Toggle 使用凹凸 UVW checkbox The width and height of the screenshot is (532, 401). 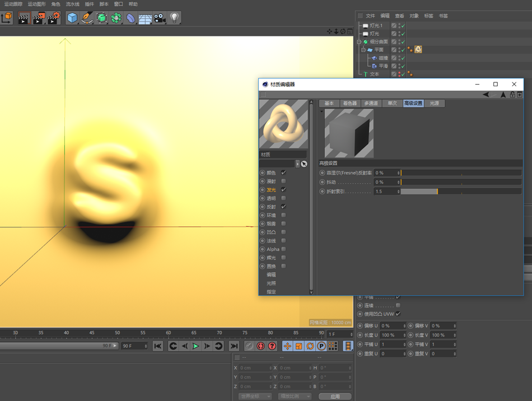point(398,314)
